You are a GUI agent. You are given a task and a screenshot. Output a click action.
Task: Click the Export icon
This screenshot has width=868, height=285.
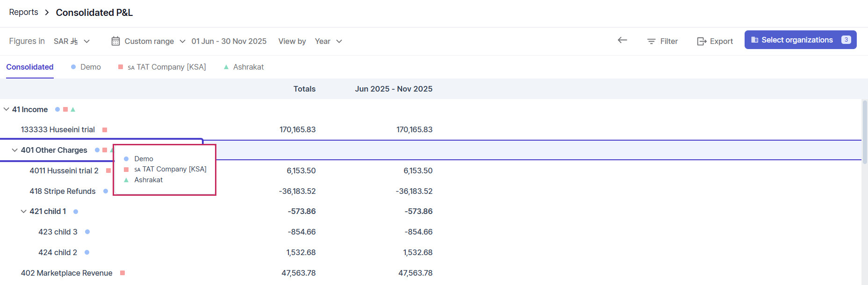point(702,41)
